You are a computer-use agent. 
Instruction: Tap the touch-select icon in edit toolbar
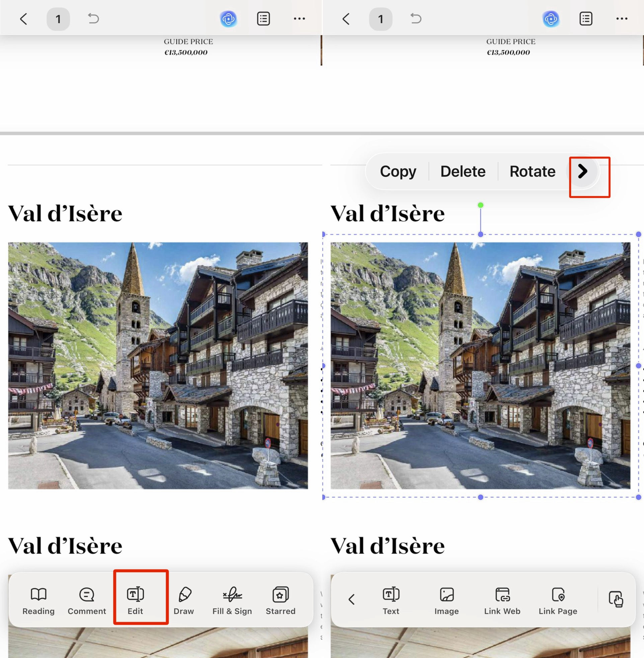[616, 599]
